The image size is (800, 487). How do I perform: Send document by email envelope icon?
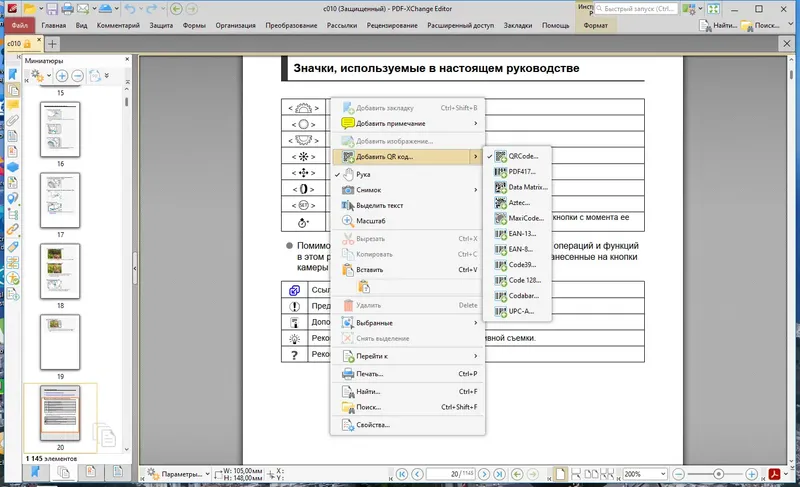83,8
